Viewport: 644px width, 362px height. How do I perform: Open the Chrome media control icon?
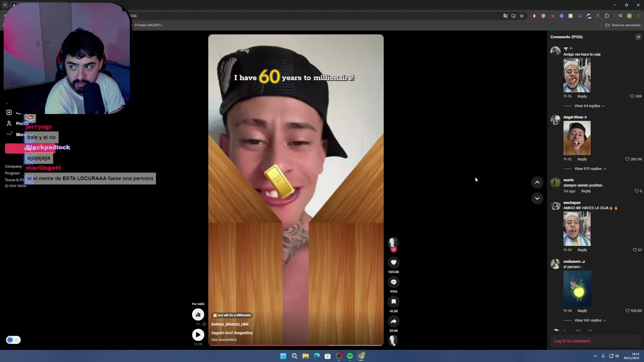pos(620,16)
